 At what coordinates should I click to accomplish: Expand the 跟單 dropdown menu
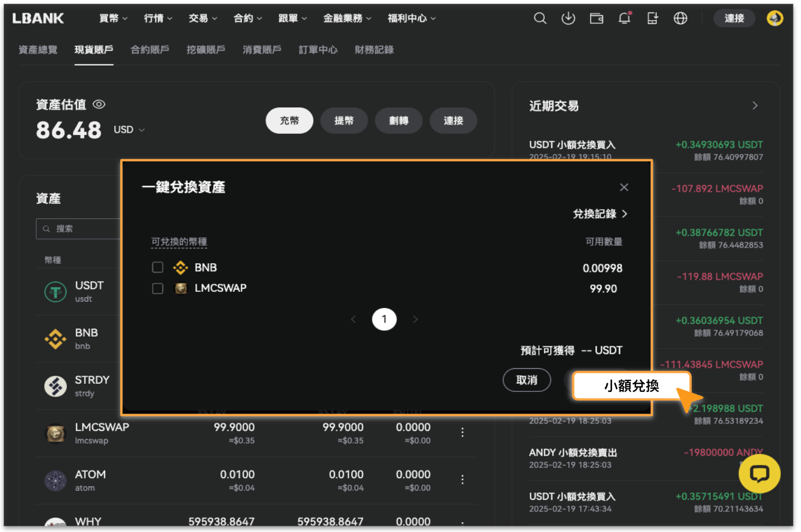point(292,18)
